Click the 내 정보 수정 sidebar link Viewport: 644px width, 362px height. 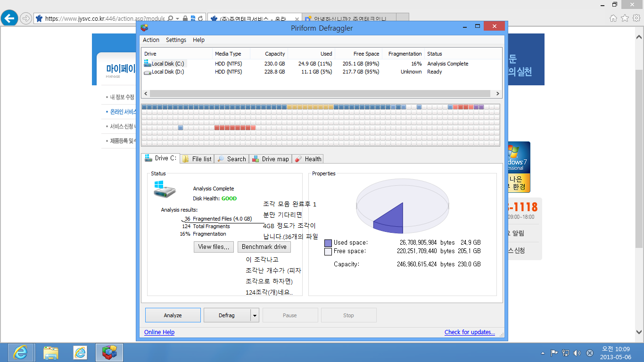coord(122,97)
